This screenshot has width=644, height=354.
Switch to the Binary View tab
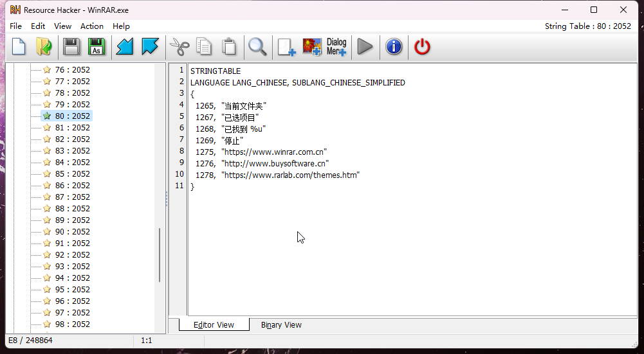pyautogui.click(x=281, y=325)
